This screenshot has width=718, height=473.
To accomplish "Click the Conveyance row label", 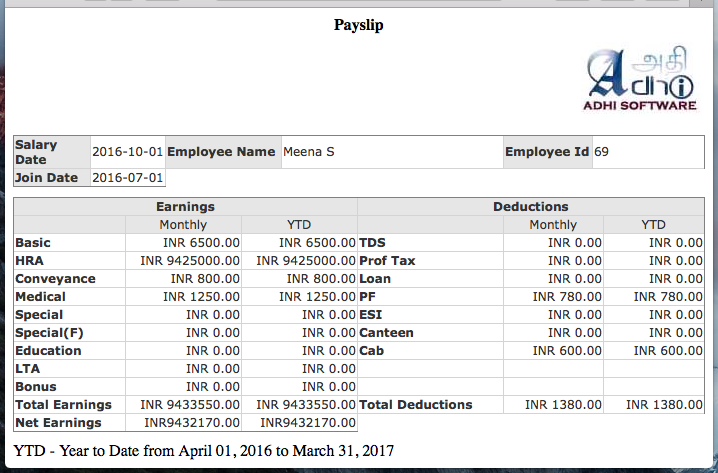I will click(55, 279).
